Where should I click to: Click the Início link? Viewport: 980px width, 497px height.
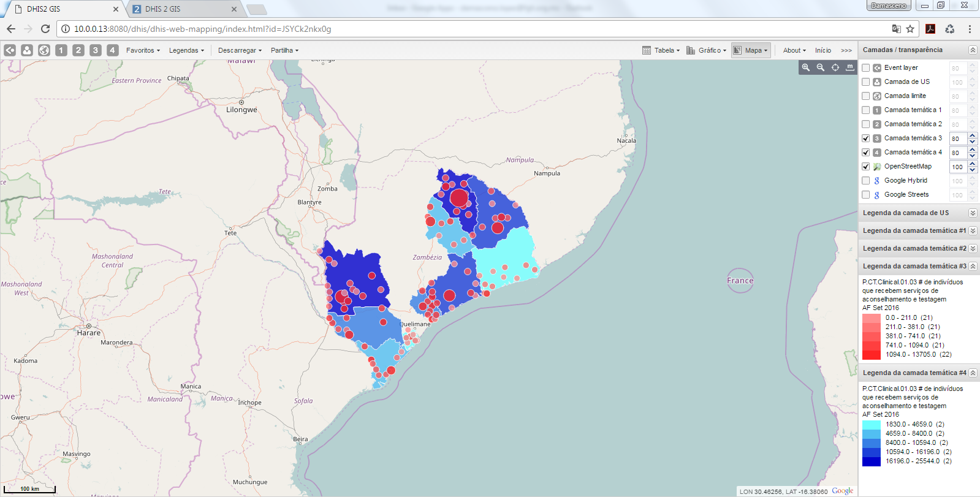click(x=823, y=50)
